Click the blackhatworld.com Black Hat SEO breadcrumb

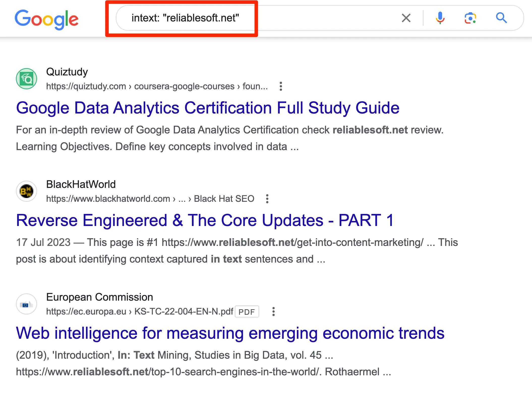click(150, 199)
